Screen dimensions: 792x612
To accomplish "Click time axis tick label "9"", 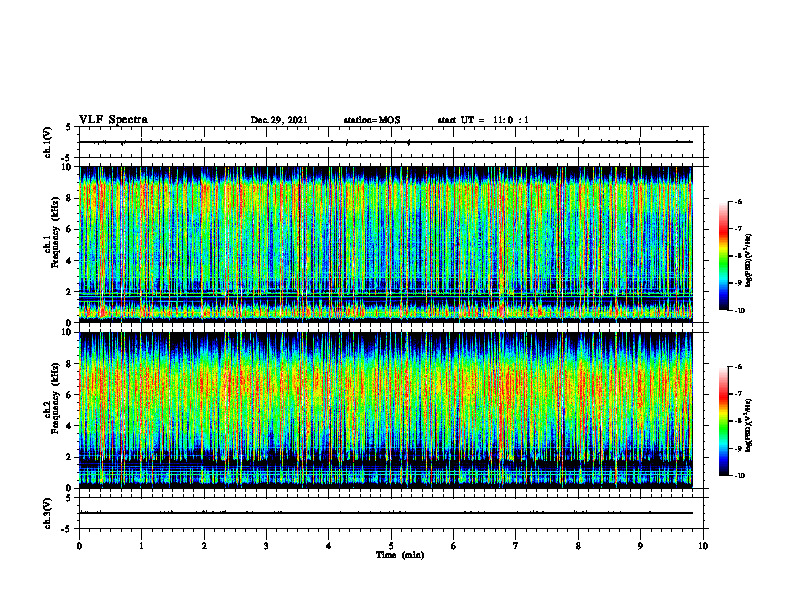I will (x=640, y=546).
